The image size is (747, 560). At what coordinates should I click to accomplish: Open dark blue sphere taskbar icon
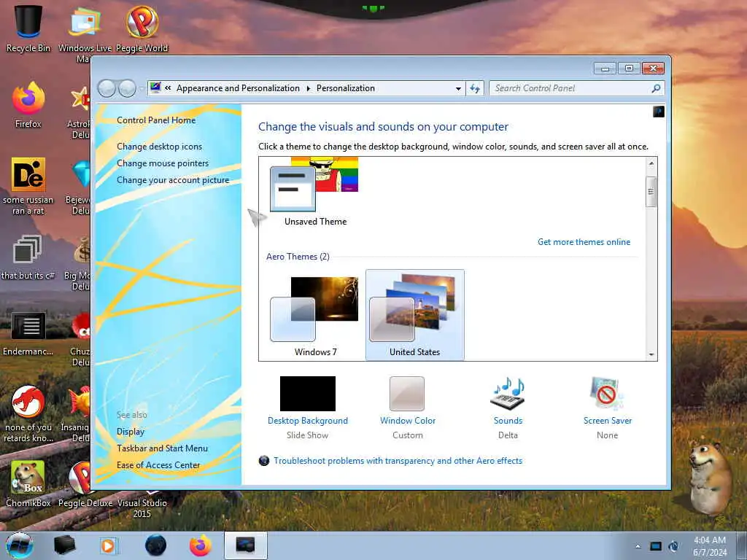[155, 545]
